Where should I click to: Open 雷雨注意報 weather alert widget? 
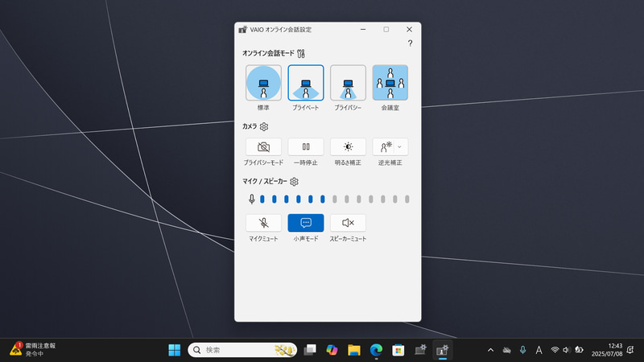click(x=33, y=350)
